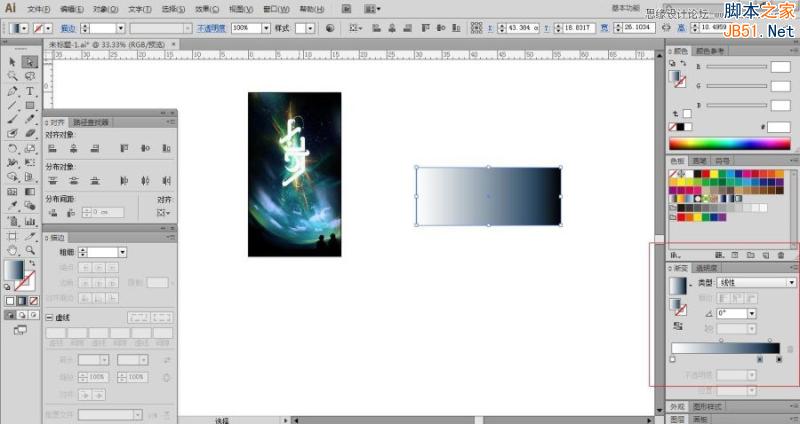The height and width of the screenshot is (424, 800).
Task: Click the new swatch icon
Action: pyautogui.click(x=766, y=255)
